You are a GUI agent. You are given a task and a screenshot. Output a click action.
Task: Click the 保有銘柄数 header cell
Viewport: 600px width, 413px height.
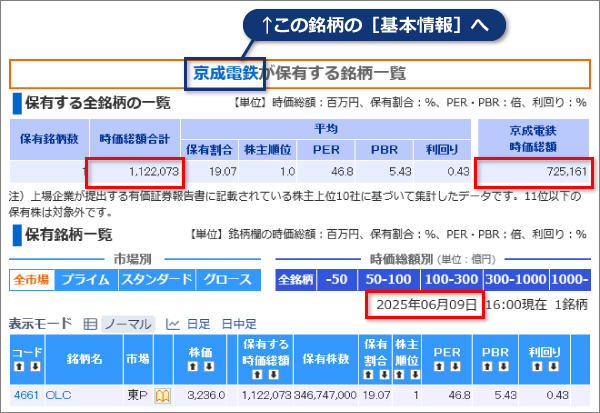(49, 139)
